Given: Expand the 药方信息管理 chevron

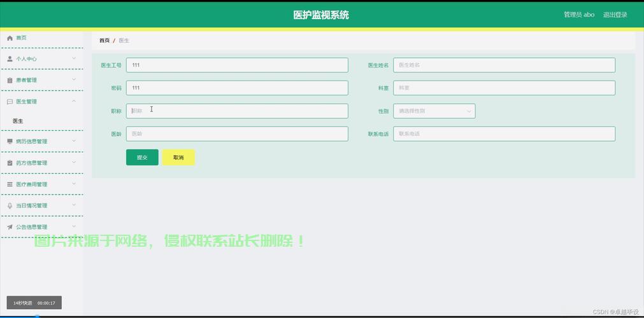Looking at the screenshot, I should click(74, 162).
